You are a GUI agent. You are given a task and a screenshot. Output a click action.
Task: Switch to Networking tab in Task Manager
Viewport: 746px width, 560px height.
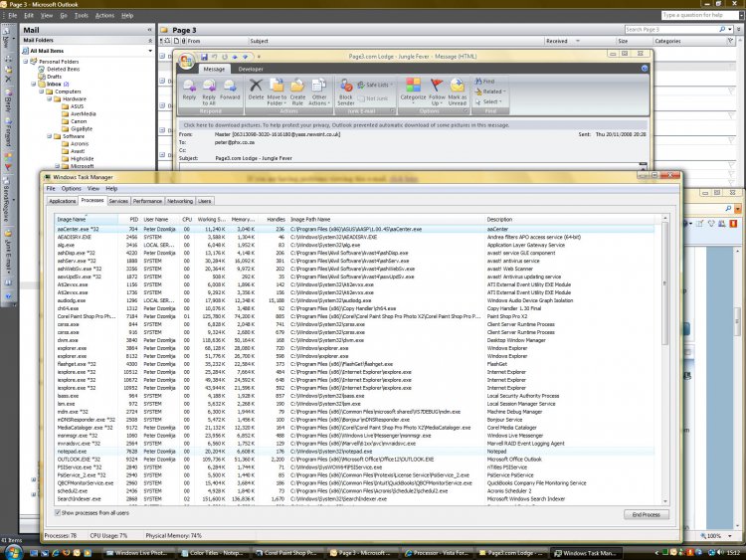pos(180,201)
